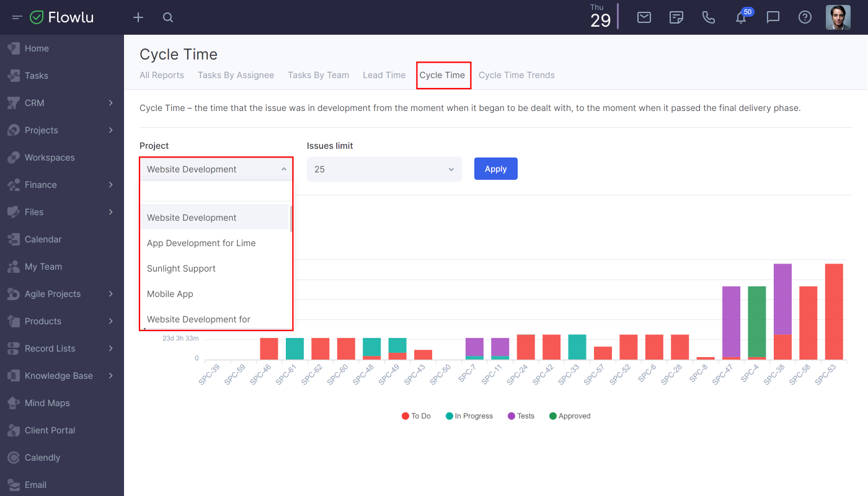Click the Record Lists sidebar icon
This screenshot has height=496, width=868.
tap(14, 348)
